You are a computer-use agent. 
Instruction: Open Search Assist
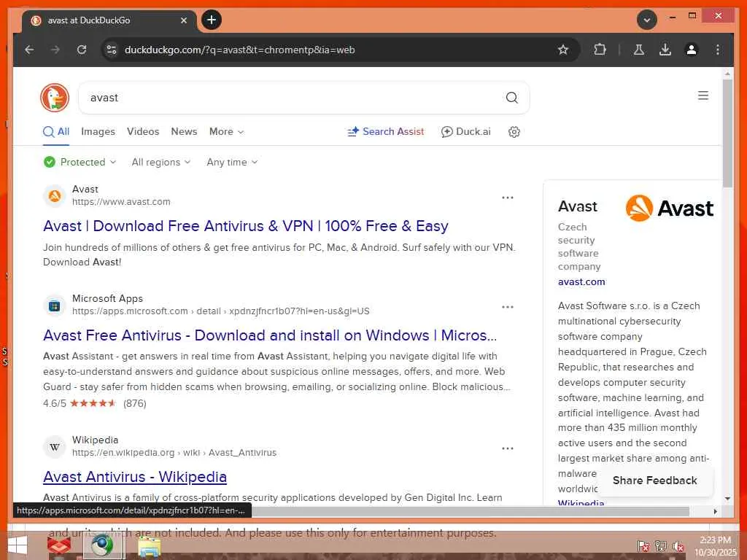(x=386, y=132)
